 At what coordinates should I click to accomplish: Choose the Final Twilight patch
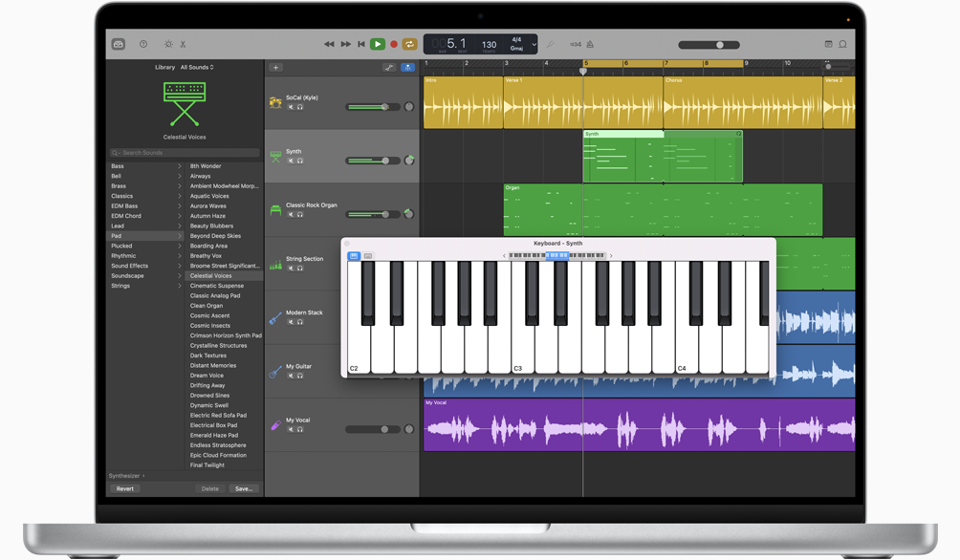(207, 465)
